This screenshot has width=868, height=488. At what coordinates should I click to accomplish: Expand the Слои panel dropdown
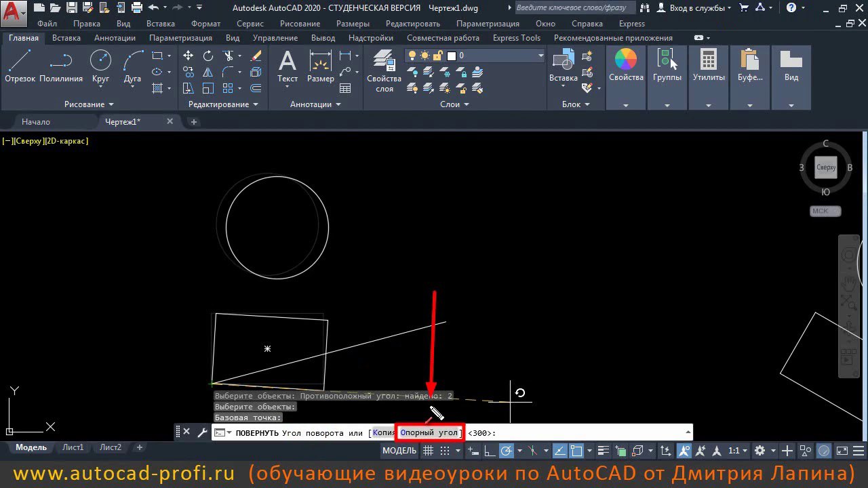[x=467, y=104]
